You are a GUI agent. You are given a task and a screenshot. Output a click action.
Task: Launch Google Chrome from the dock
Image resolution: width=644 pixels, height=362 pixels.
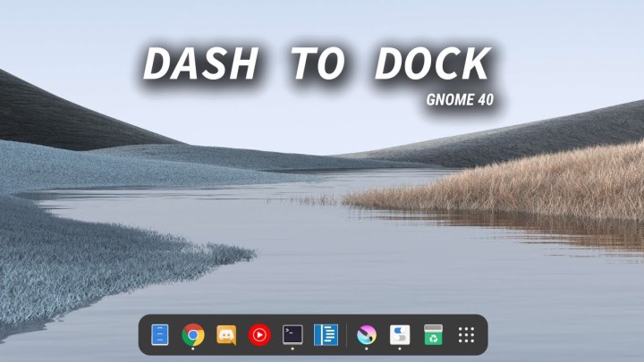click(193, 335)
